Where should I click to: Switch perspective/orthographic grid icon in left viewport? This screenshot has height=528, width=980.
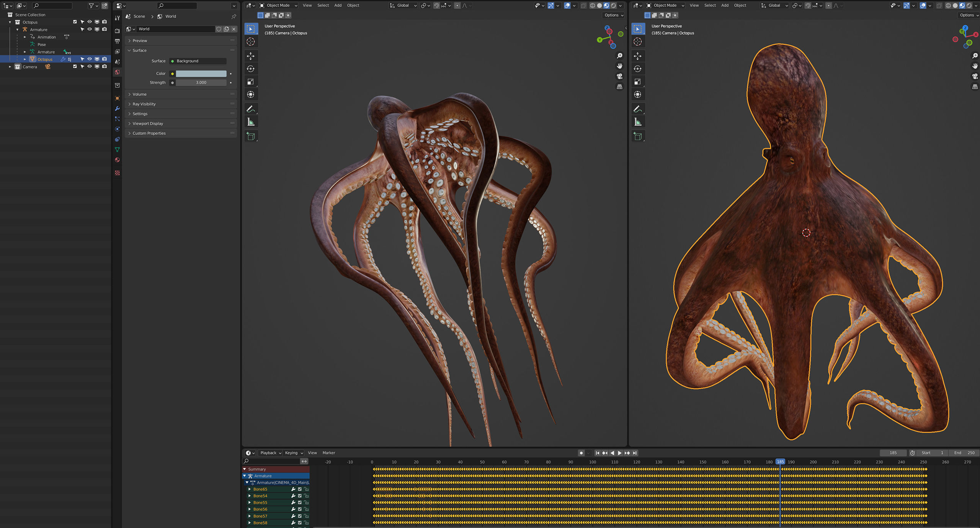pyautogui.click(x=619, y=87)
